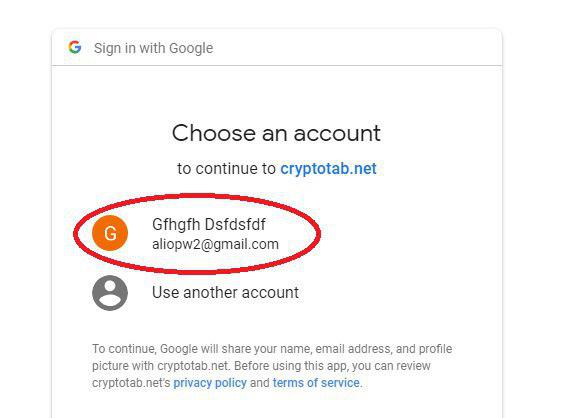Open the blue cryptotab.net heading link
584x418 pixels.
[x=328, y=169]
